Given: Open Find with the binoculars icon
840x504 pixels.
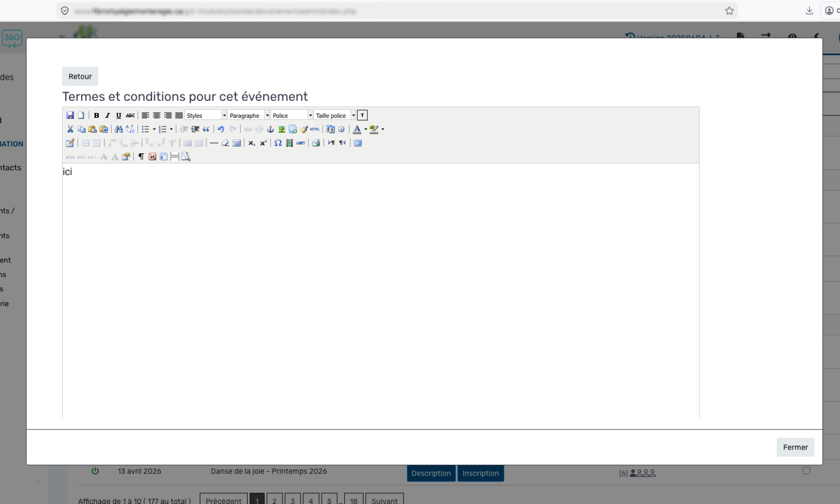Looking at the screenshot, I should [x=119, y=129].
